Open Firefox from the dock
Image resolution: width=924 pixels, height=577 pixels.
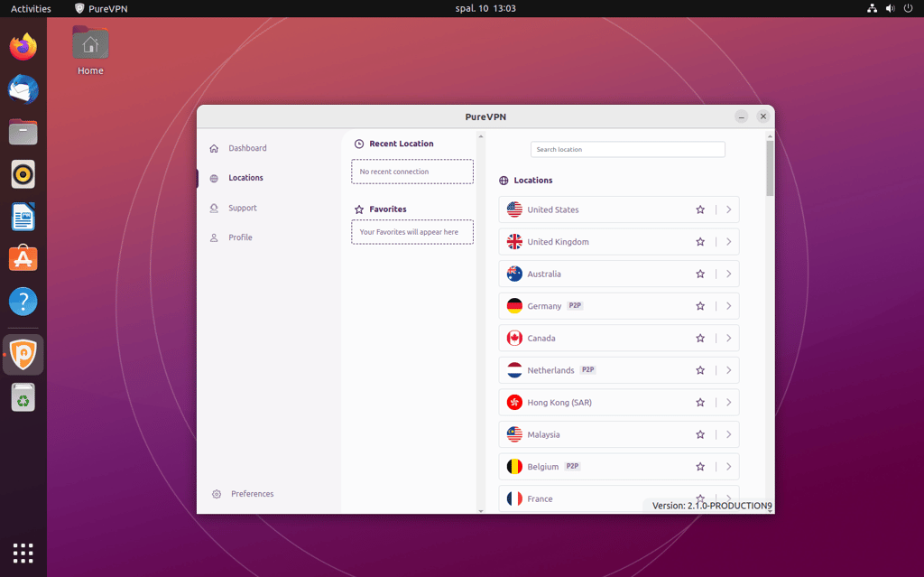point(23,47)
